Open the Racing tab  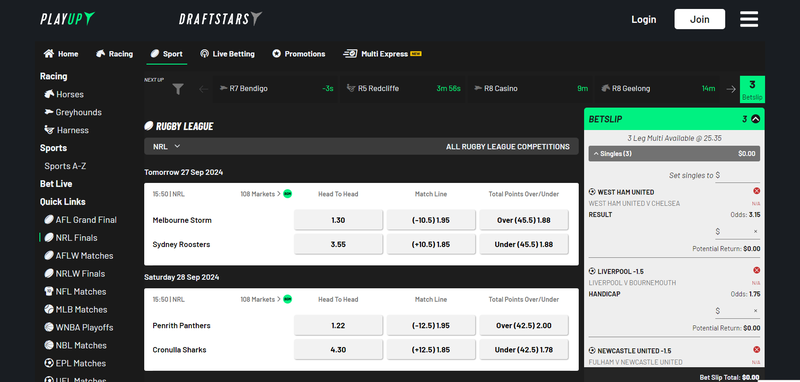click(114, 54)
